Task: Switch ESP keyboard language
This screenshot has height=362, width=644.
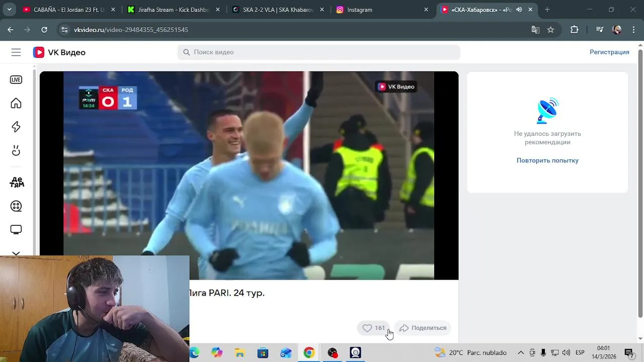Action: [580, 352]
